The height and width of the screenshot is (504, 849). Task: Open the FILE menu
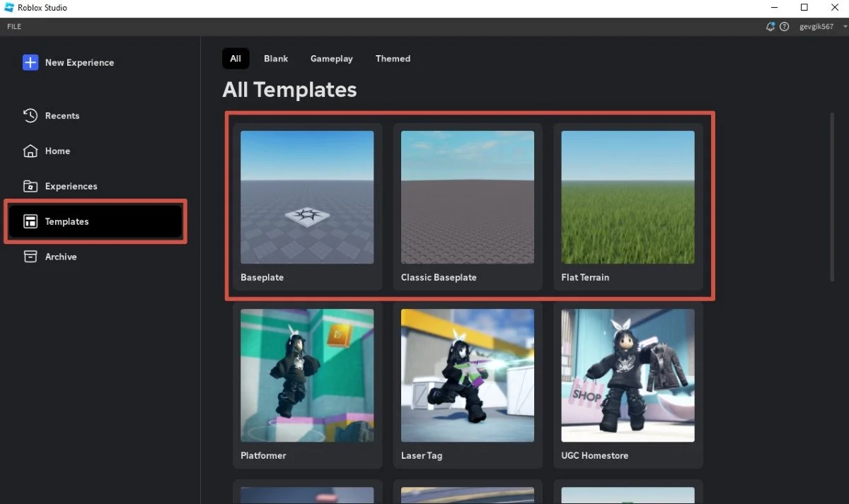(14, 26)
